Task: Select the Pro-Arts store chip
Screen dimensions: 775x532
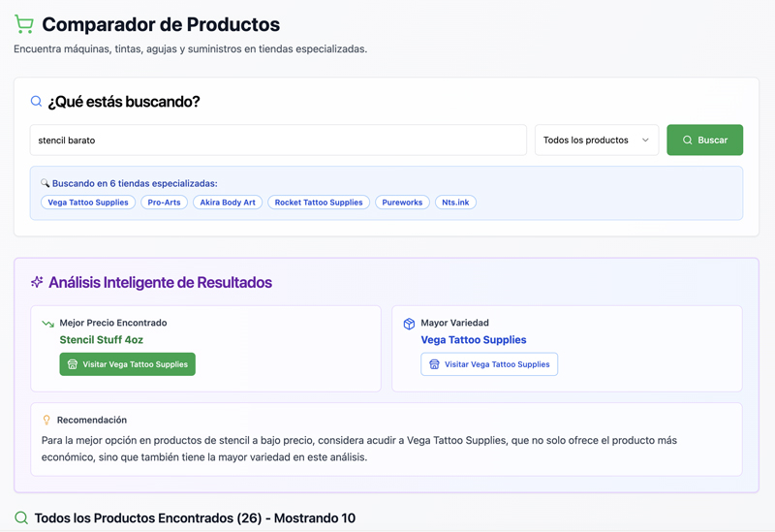Action: coord(164,203)
